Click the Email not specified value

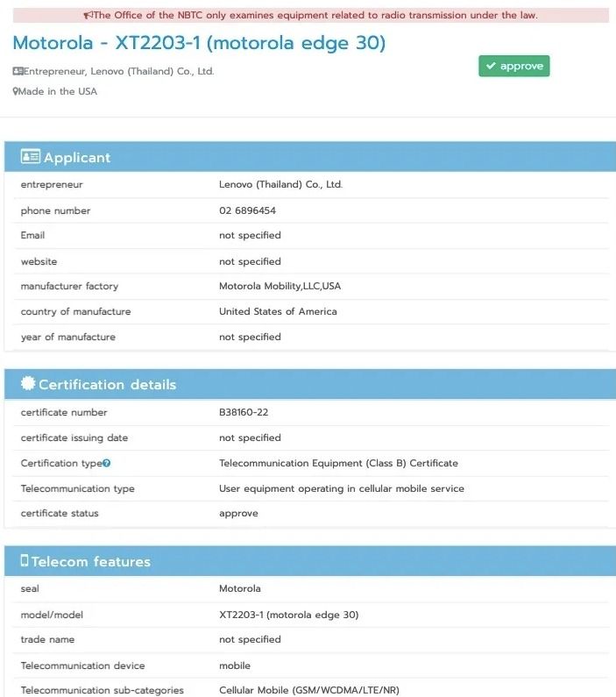[250, 235]
